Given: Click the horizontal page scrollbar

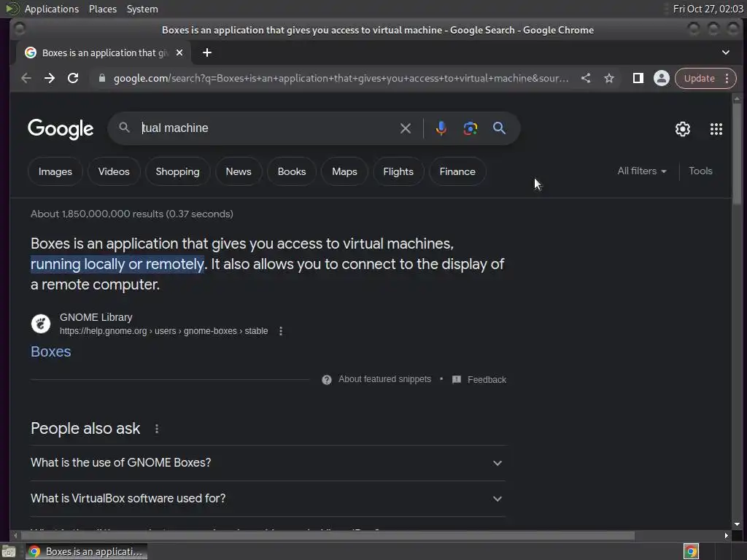Looking at the screenshot, I should pos(328,536).
